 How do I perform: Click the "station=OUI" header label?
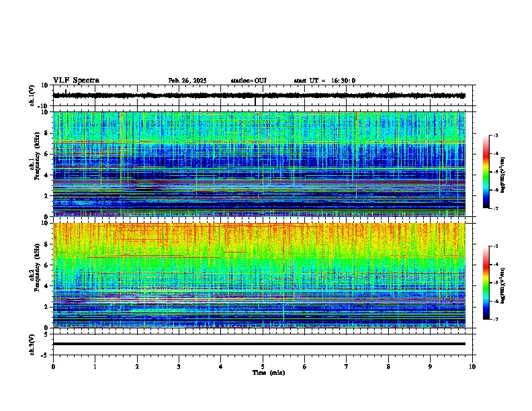coord(249,81)
